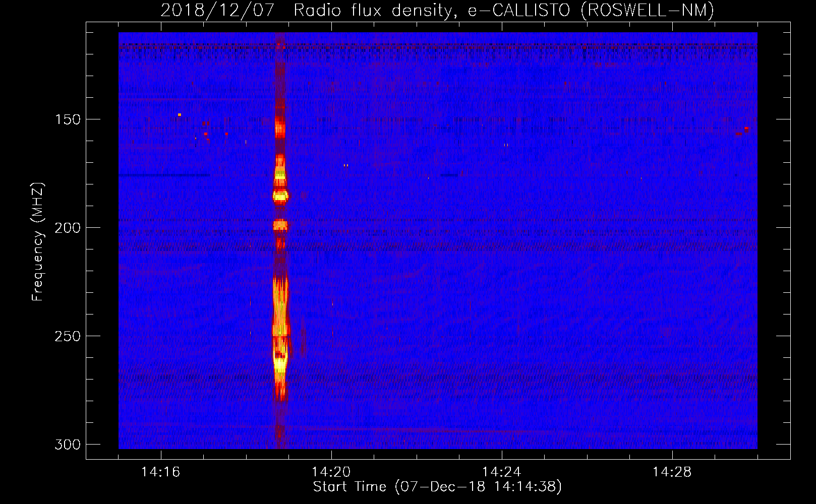
Task: Click the 200 frequency tick label
Action: point(68,228)
